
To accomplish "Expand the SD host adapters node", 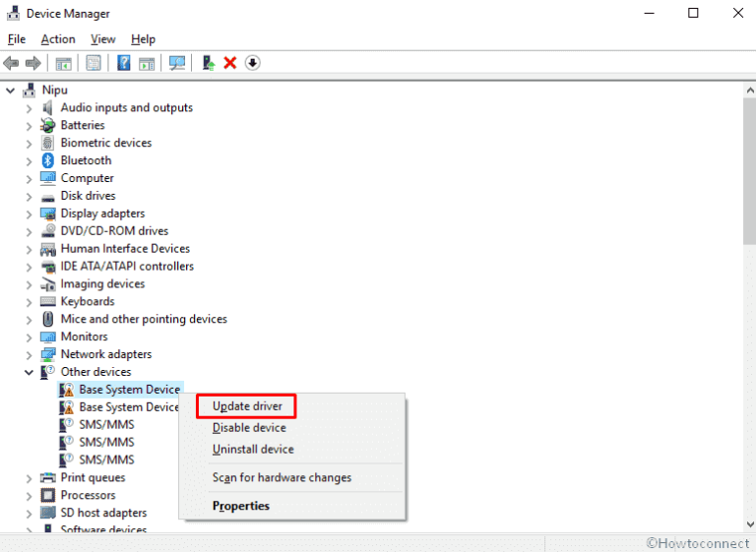I will [x=29, y=514].
